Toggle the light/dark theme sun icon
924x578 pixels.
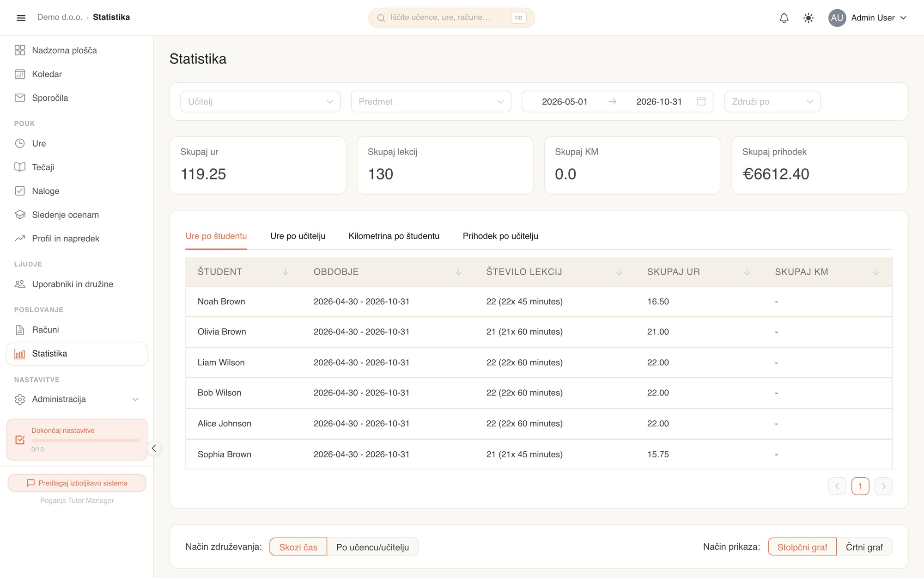(x=808, y=18)
